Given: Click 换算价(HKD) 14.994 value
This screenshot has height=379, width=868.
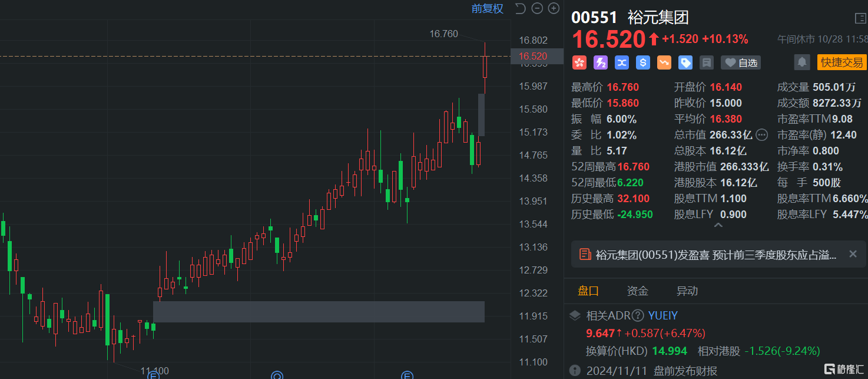Looking at the screenshot, I should (x=669, y=351).
